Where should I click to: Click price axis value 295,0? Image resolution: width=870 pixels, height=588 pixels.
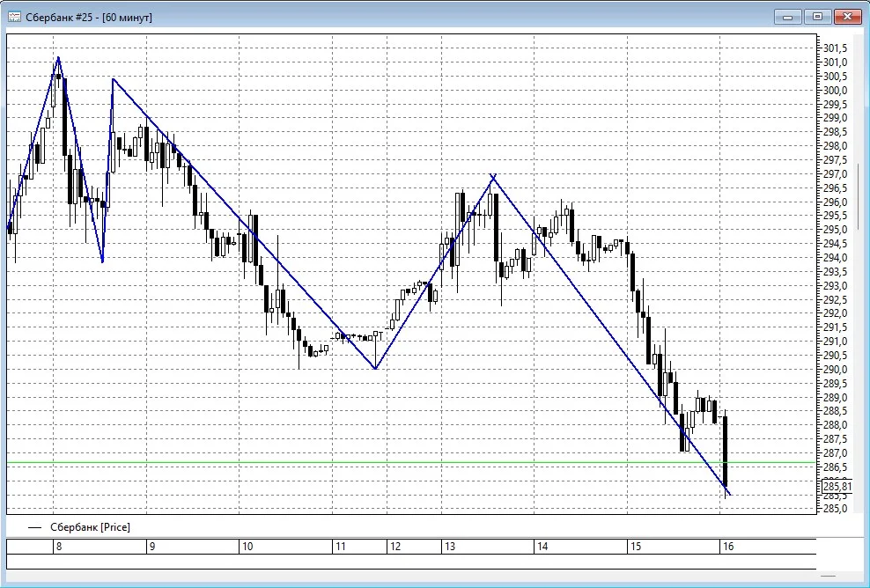coord(835,230)
